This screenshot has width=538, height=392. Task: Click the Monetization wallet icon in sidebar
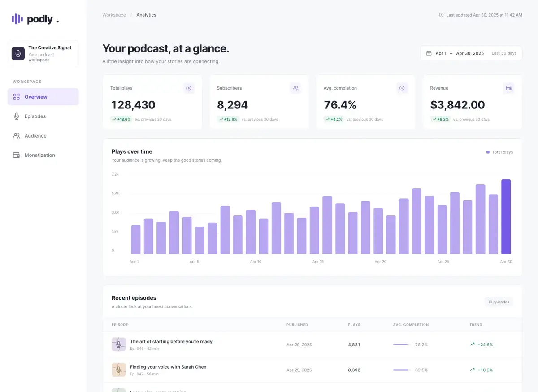click(x=17, y=155)
